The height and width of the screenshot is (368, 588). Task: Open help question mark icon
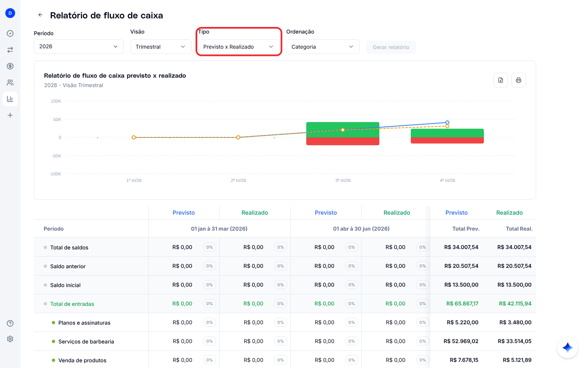[x=10, y=323]
